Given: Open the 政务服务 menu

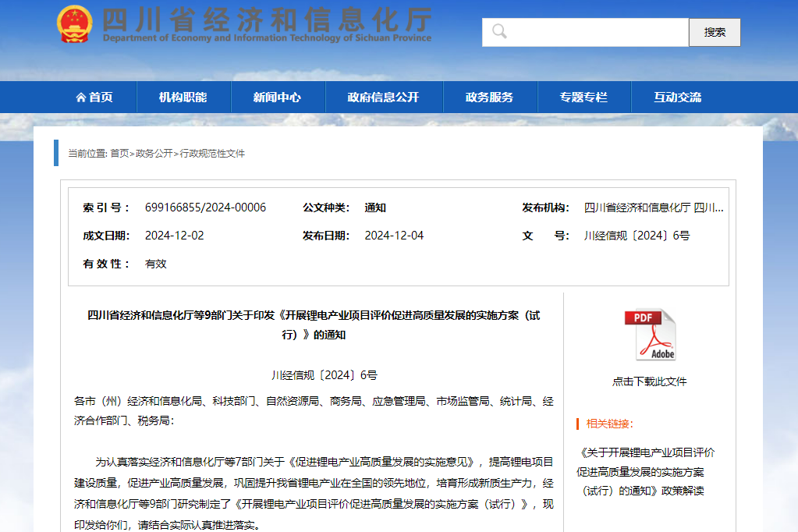Looking at the screenshot, I should click(490, 96).
